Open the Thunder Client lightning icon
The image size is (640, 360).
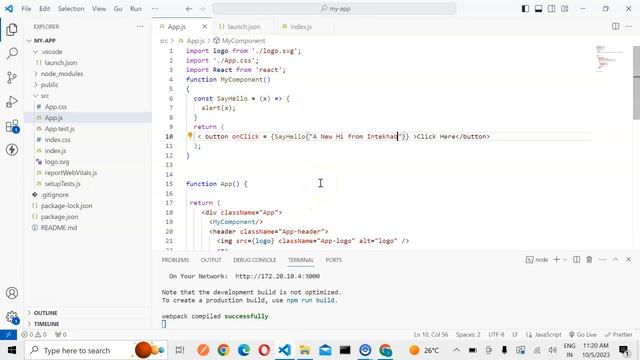coord(12,150)
